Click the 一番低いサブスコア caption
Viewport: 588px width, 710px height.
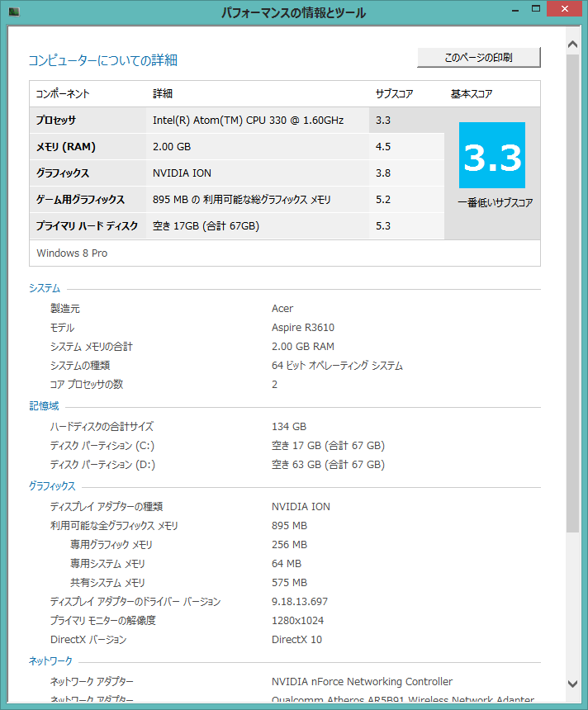[x=496, y=202]
